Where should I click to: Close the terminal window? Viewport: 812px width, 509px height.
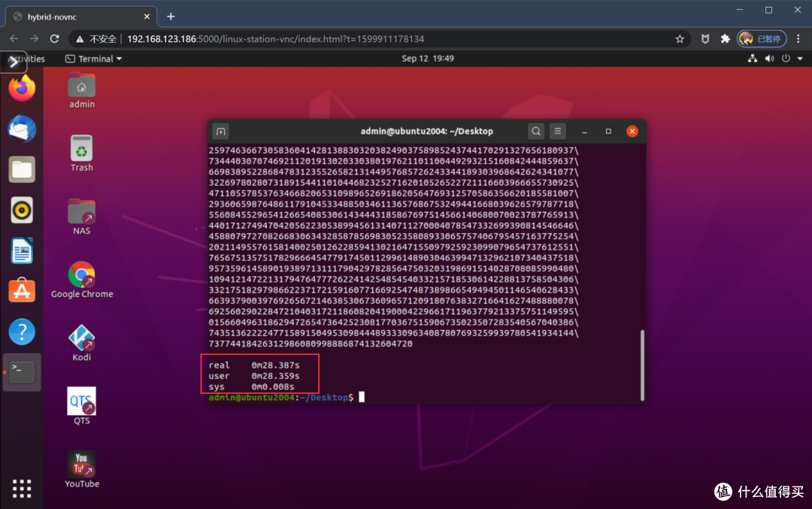coord(632,132)
